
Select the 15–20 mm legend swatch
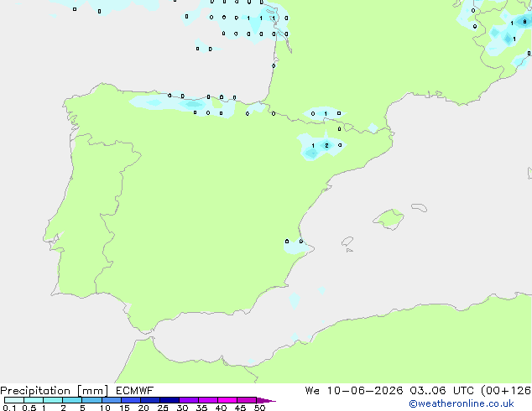[131, 400]
